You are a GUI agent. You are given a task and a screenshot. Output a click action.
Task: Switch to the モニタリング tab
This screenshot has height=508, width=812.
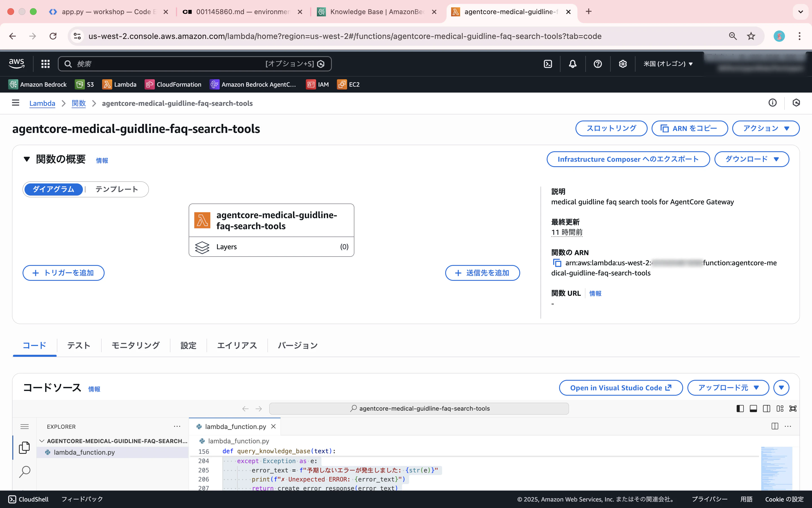(136, 345)
